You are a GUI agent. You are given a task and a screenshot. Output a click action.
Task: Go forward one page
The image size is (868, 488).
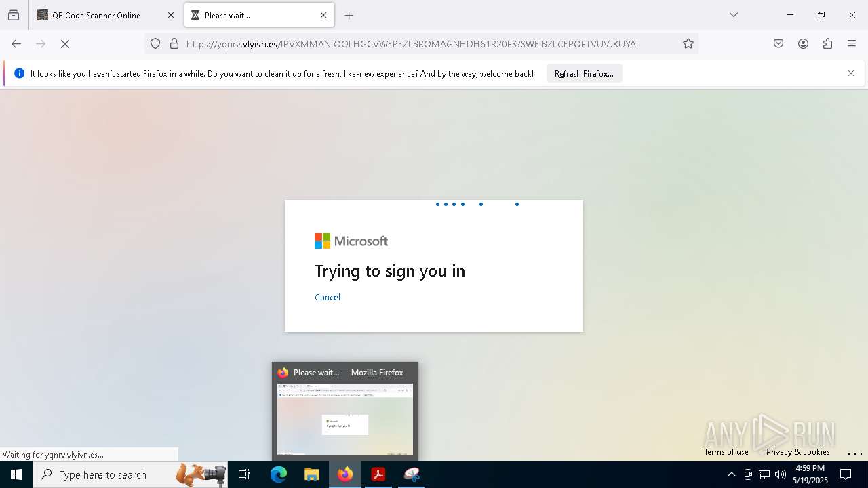pyautogui.click(x=41, y=43)
